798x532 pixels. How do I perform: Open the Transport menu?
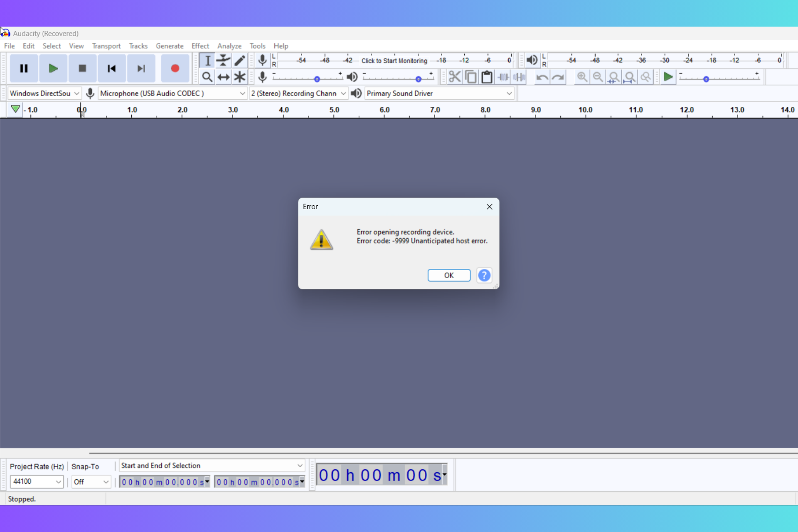pos(106,46)
